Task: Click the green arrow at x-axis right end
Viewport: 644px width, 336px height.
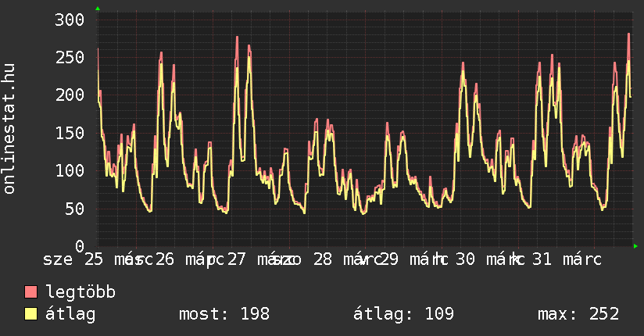Action: point(635,246)
